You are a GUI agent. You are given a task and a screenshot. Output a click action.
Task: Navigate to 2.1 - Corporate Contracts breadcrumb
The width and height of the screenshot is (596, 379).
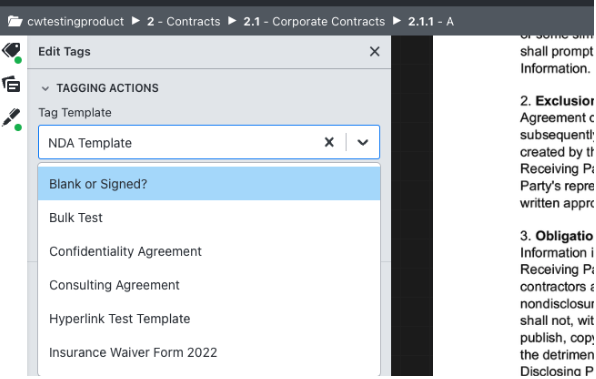(314, 21)
